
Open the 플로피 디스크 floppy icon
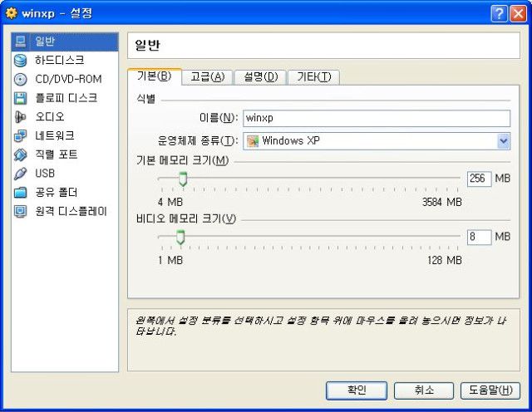tap(20, 98)
